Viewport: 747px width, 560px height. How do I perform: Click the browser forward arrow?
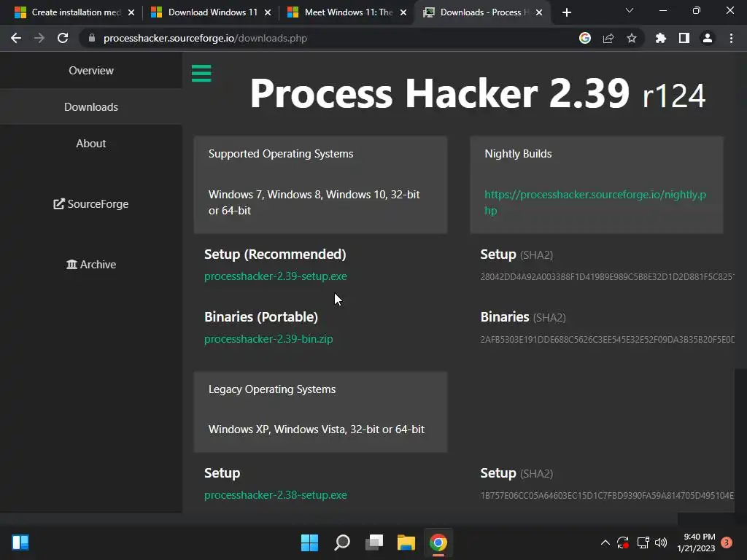point(39,38)
